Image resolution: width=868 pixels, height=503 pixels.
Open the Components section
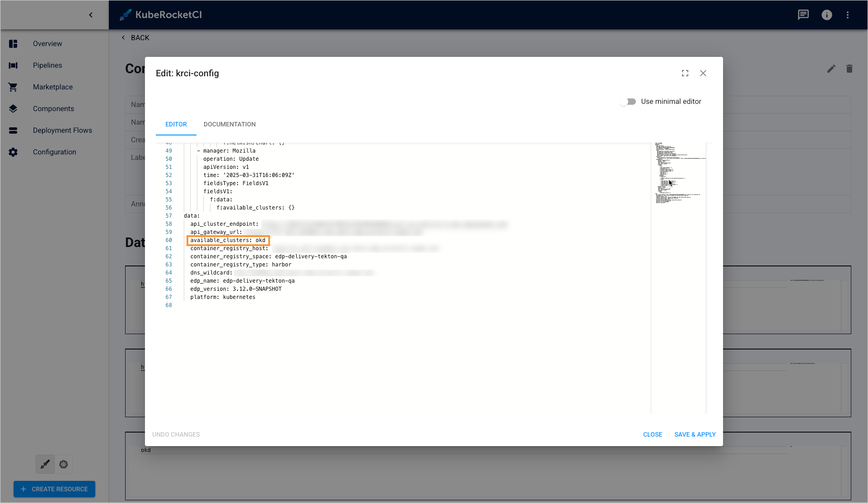tap(53, 108)
